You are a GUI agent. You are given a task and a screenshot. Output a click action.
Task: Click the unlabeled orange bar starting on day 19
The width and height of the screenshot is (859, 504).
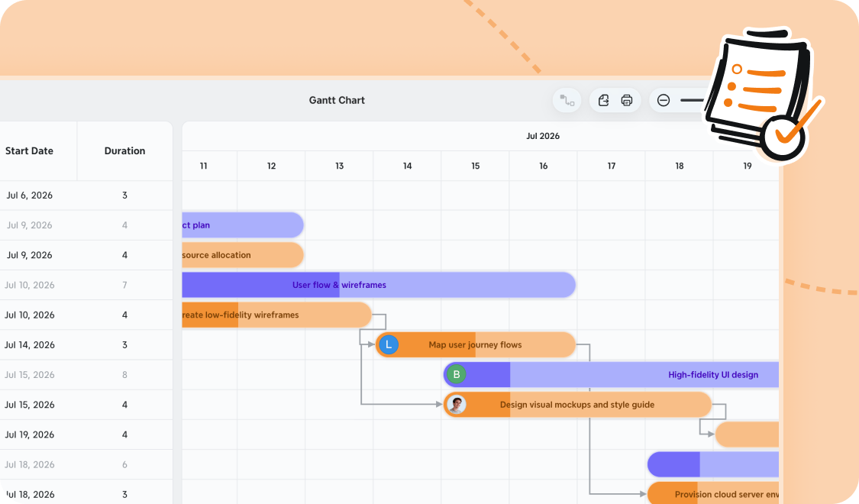748,435
